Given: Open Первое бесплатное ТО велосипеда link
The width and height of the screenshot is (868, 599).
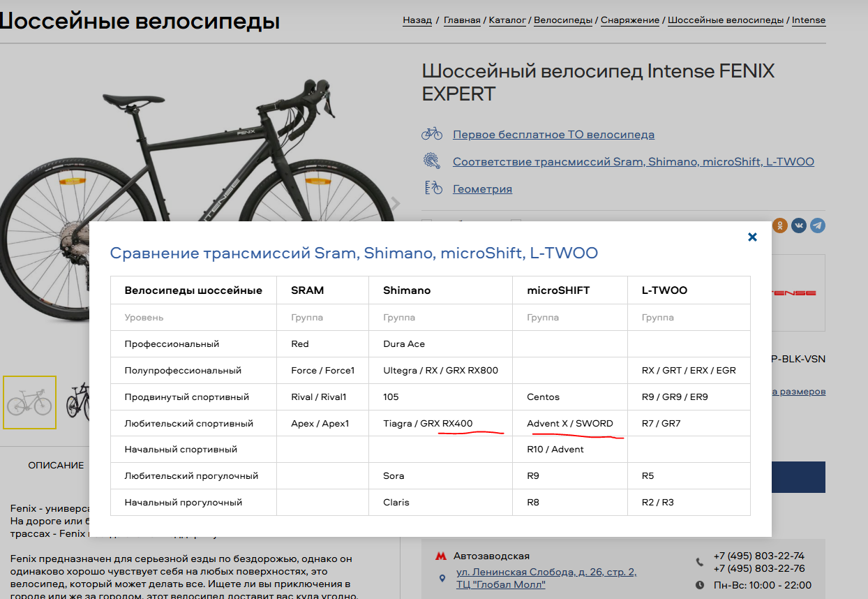Looking at the screenshot, I should (x=553, y=134).
